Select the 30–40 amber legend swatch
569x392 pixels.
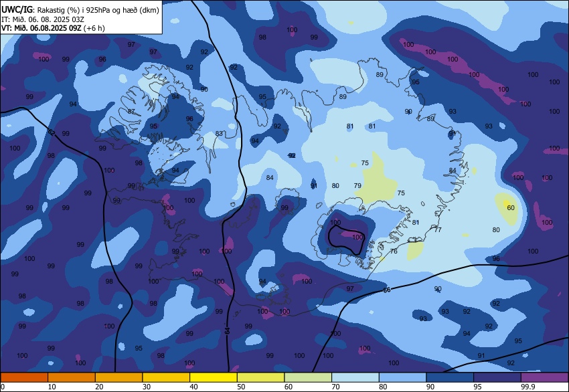pyautogui.click(x=166, y=377)
